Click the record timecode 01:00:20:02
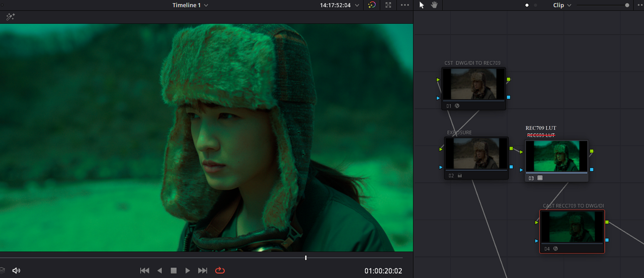Screen dimensions: 644x278 pos(383,271)
